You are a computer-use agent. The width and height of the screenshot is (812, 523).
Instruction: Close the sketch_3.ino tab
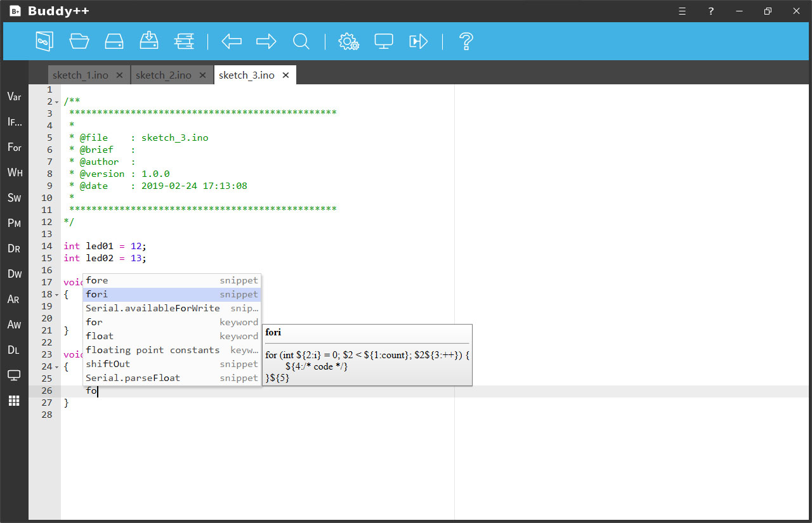click(285, 75)
